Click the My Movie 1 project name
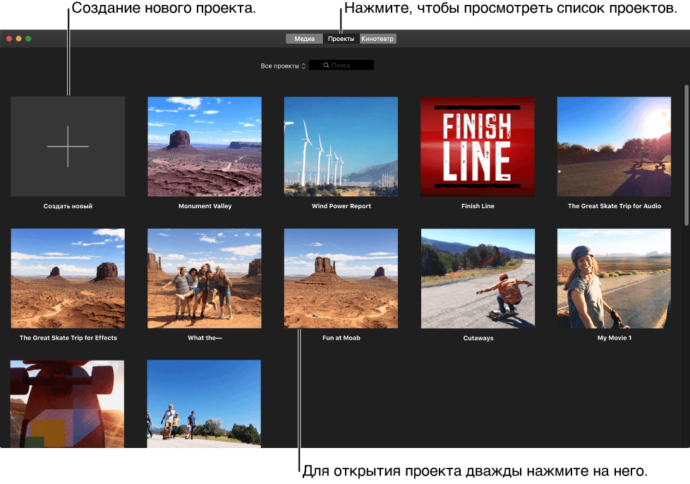The width and height of the screenshot is (690, 484). point(614,338)
